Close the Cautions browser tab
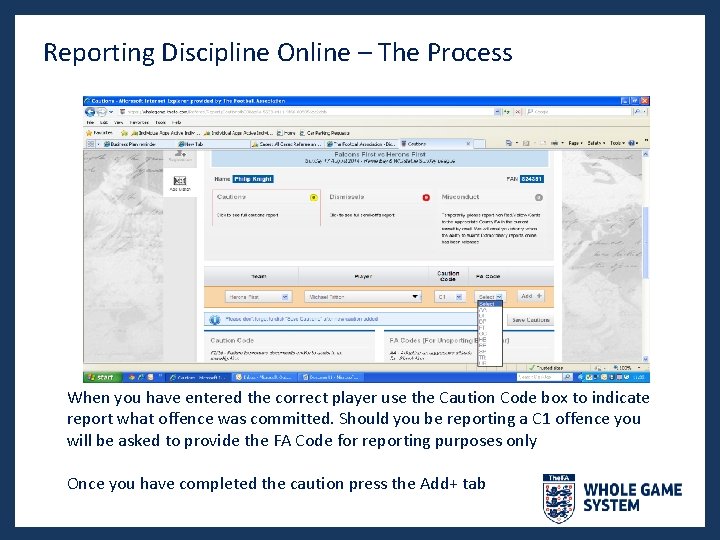This screenshot has height=540, width=720. tap(468, 144)
